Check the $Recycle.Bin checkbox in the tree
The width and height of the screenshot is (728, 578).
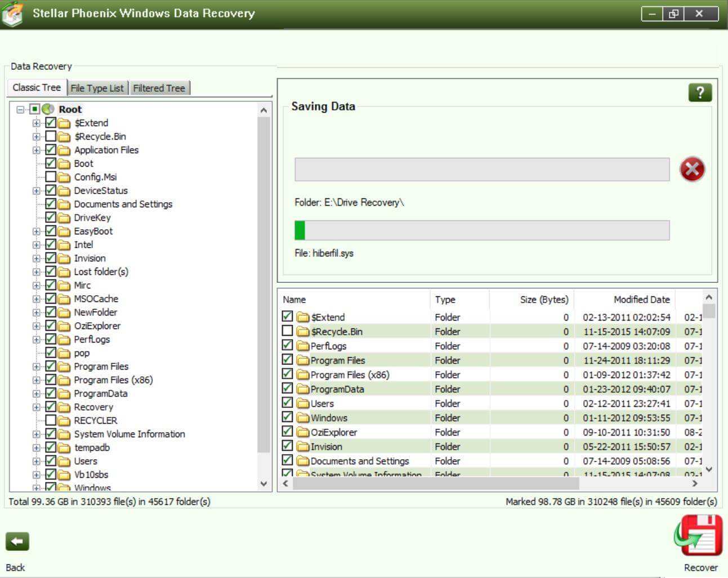pos(51,136)
